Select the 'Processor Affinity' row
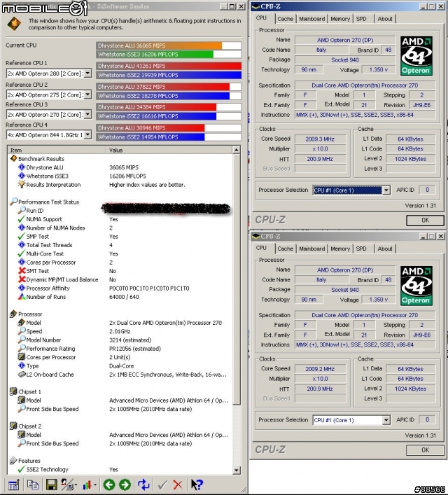 120,288
